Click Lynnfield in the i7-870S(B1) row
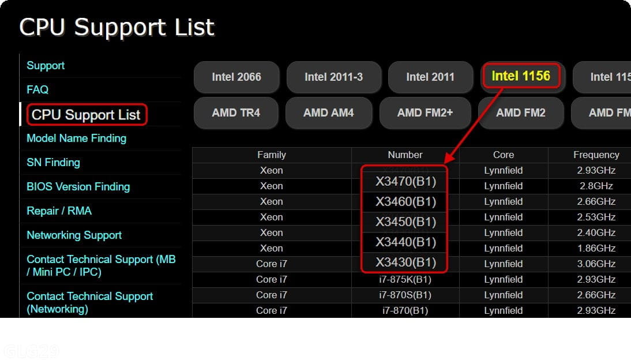Viewport: 631px width, 364px height. coord(504,295)
